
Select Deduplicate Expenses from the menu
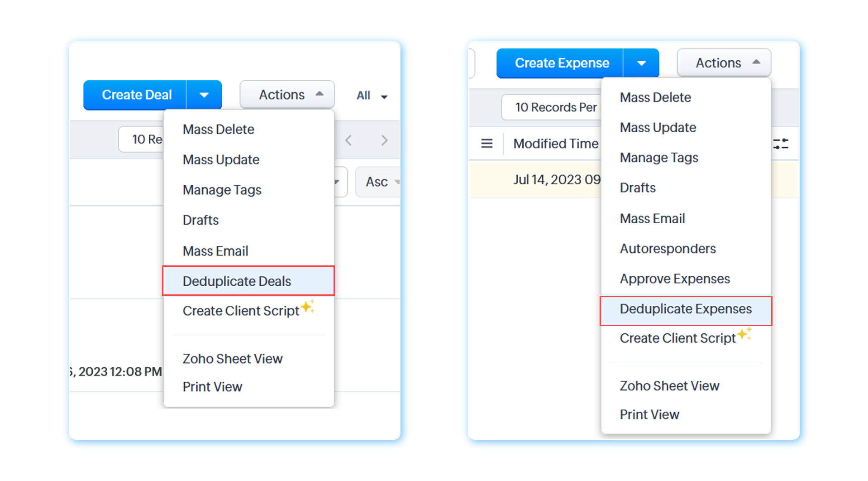click(685, 309)
